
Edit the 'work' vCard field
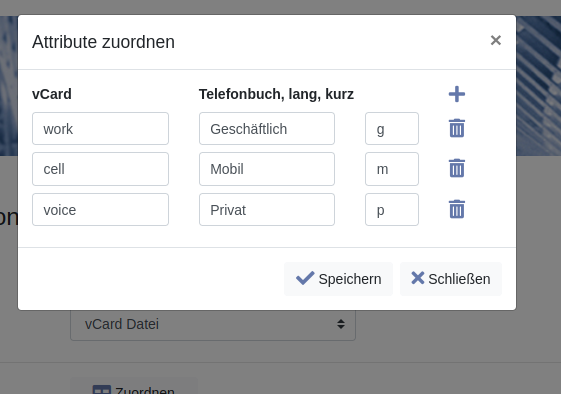tap(100, 128)
